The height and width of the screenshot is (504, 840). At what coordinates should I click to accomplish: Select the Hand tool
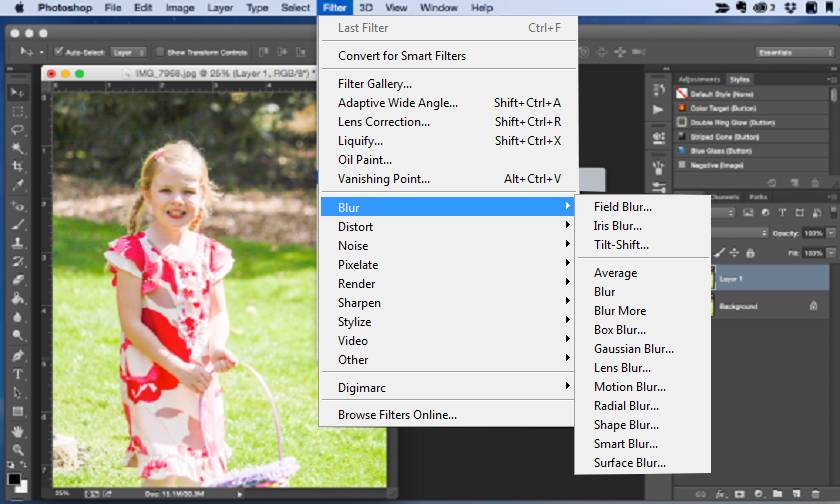17,432
